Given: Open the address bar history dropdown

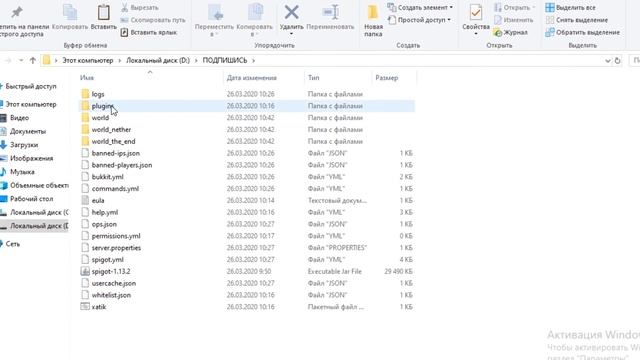Looking at the screenshot, I should pos(608,60).
